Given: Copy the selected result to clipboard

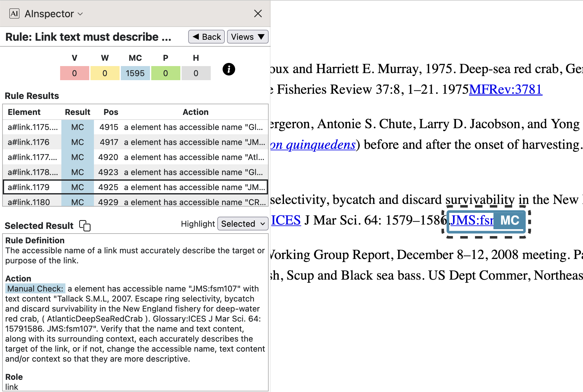Looking at the screenshot, I should tap(85, 225).
